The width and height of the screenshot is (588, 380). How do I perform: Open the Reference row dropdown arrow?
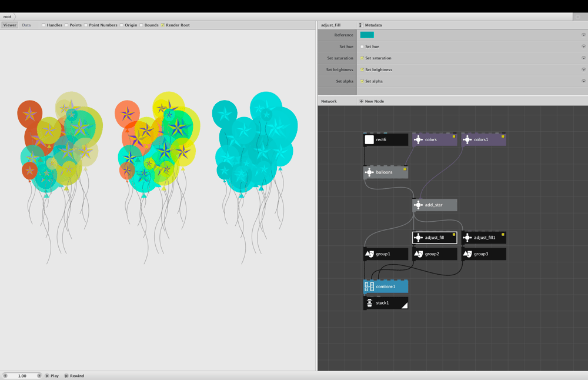(x=583, y=35)
